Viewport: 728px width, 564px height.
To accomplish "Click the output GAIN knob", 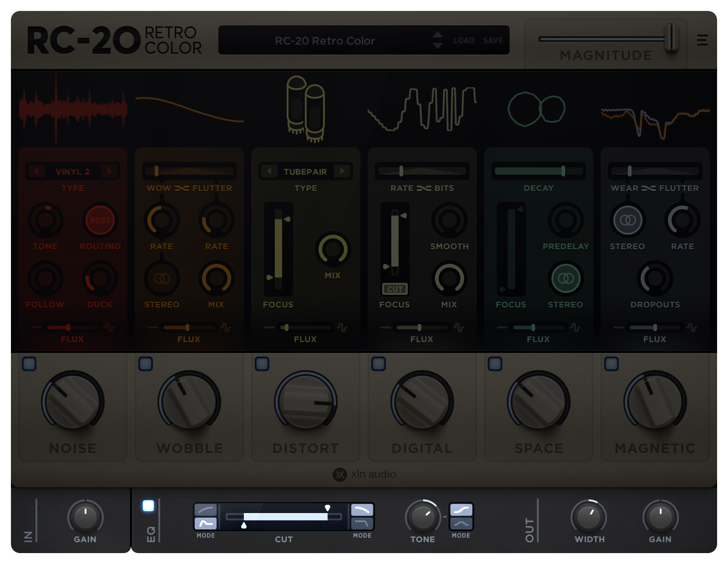I will 661,517.
